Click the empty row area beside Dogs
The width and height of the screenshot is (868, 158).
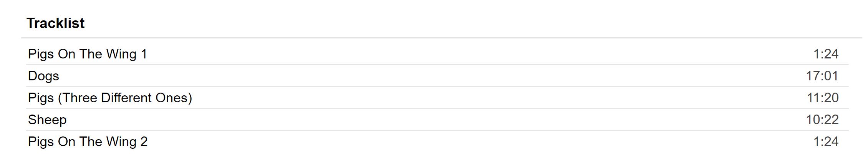click(430, 76)
